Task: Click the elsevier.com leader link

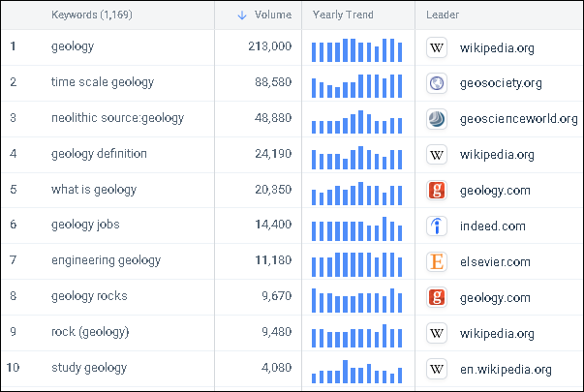Action: pos(496,261)
